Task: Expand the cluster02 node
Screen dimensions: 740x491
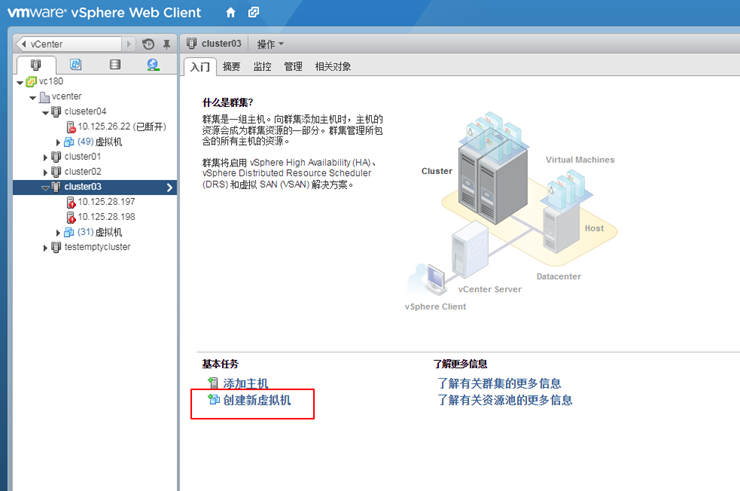Action: 45,172
